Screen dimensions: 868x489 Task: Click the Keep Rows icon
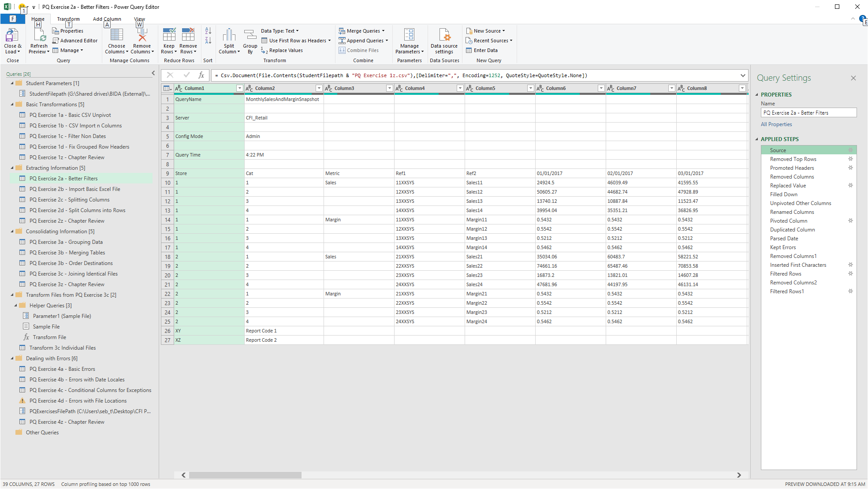pos(169,35)
